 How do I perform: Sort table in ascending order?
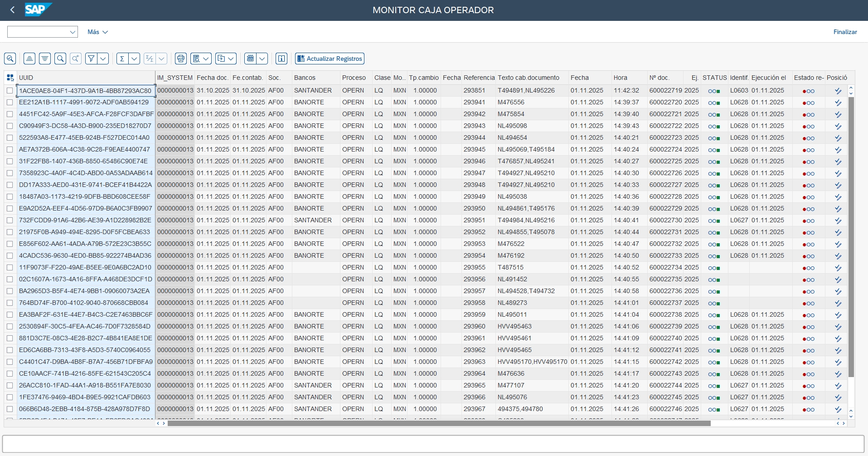[29, 59]
